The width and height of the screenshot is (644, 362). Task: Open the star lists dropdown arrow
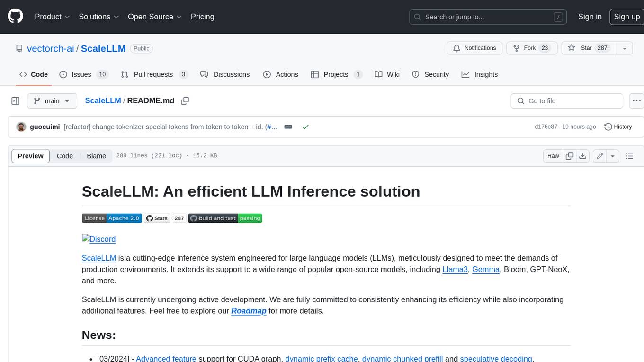pyautogui.click(x=625, y=48)
